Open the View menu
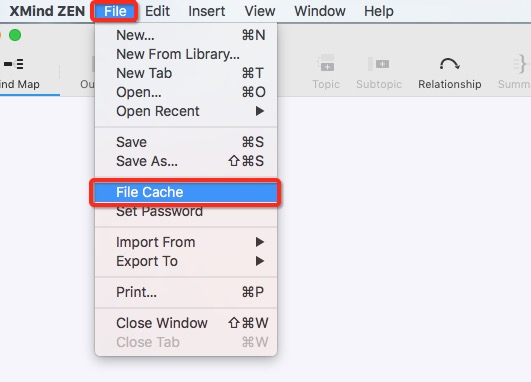This screenshot has height=382, width=531. pyautogui.click(x=260, y=11)
